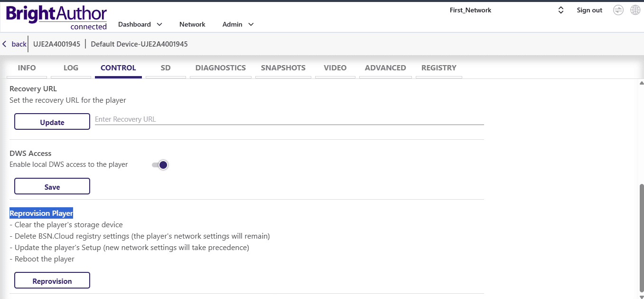Go to the INFO tab
Screen dimensions: 644x299
pyautogui.click(x=27, y=68)
